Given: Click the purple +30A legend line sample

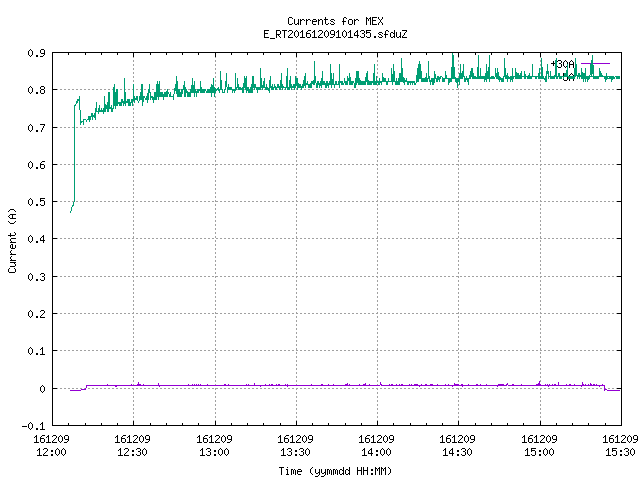Looking at the screenshot, I should click(x=595, y=64).
